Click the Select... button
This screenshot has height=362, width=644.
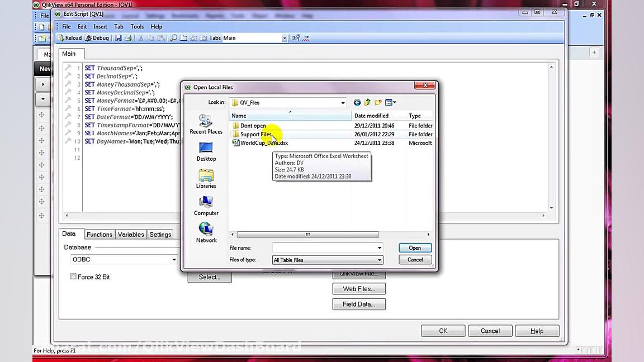(x=210, y=277)
